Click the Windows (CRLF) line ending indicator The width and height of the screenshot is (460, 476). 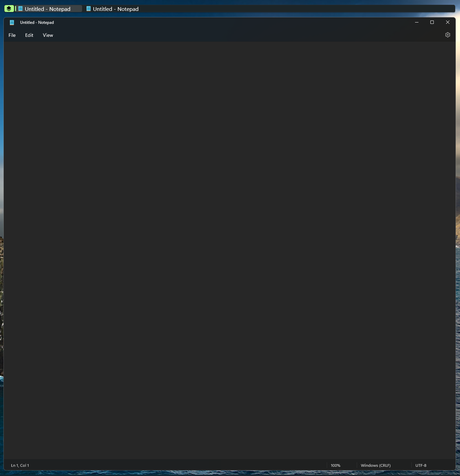(376, 465)
